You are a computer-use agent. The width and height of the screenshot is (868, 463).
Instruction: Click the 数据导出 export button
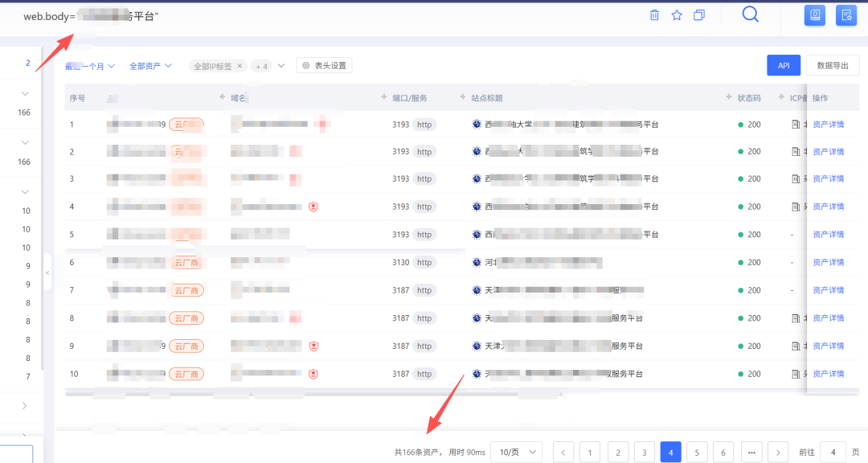click(x=833, y=65)
